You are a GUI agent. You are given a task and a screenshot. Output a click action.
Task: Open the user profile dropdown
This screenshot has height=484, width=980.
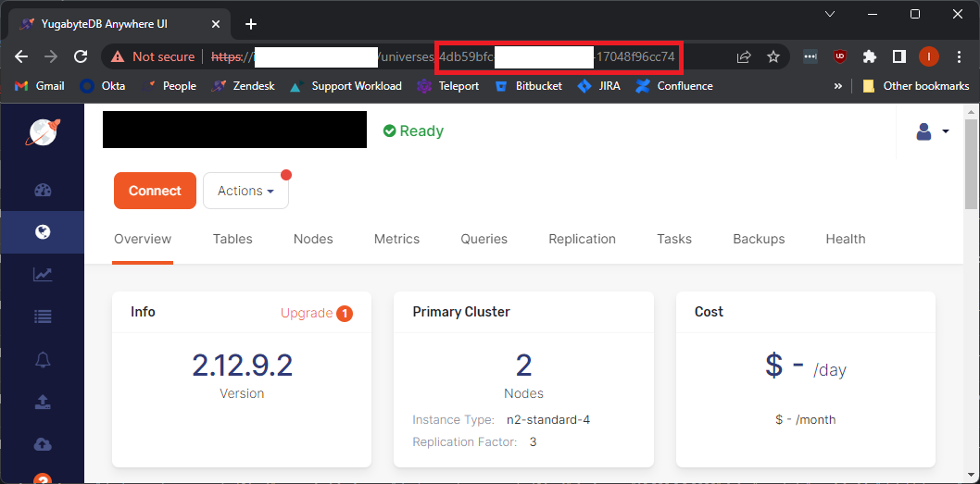932,131
